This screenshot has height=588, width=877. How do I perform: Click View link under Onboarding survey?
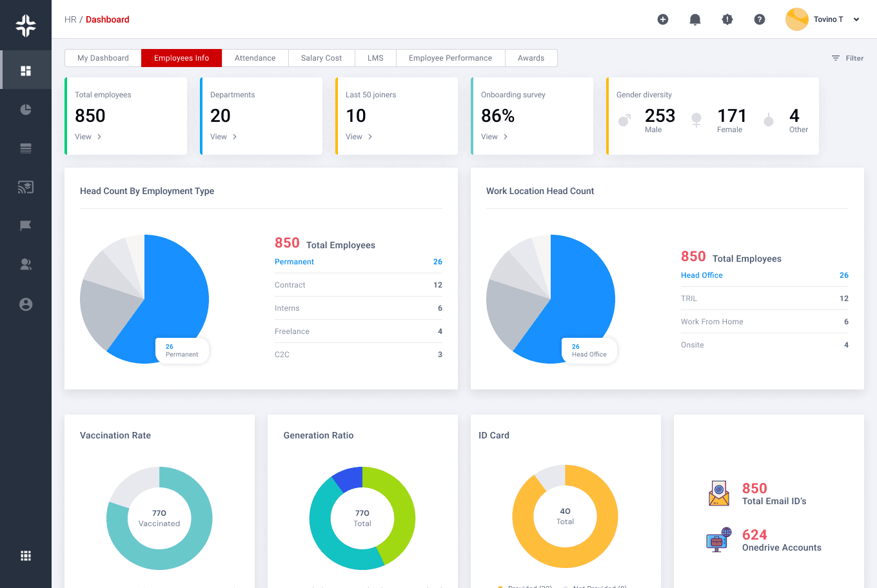coord(495,137)
